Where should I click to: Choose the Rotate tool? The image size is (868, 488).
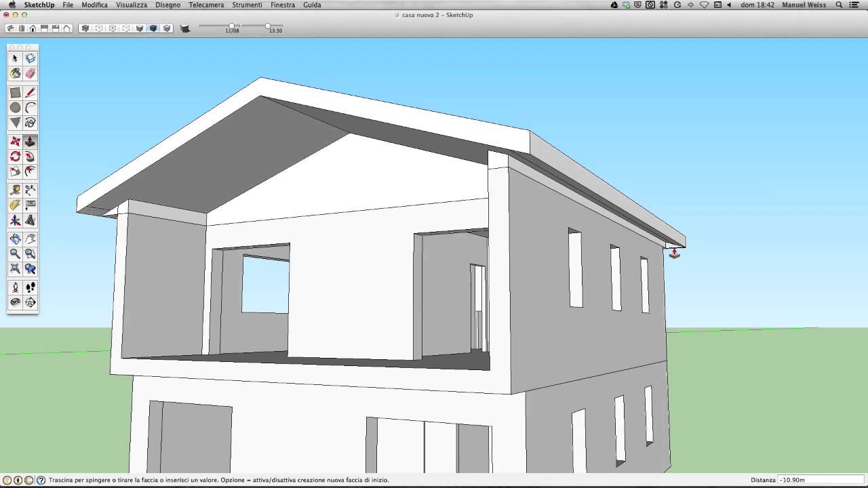pyautogui.click(x=15, y=157)
